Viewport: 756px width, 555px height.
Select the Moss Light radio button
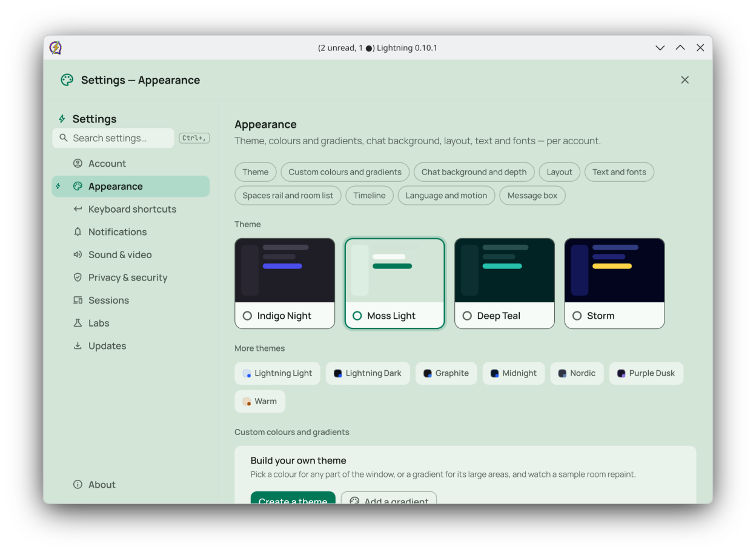(357, 316)
